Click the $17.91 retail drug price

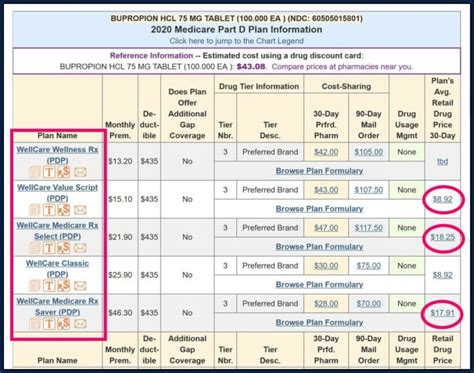(442, 313)
